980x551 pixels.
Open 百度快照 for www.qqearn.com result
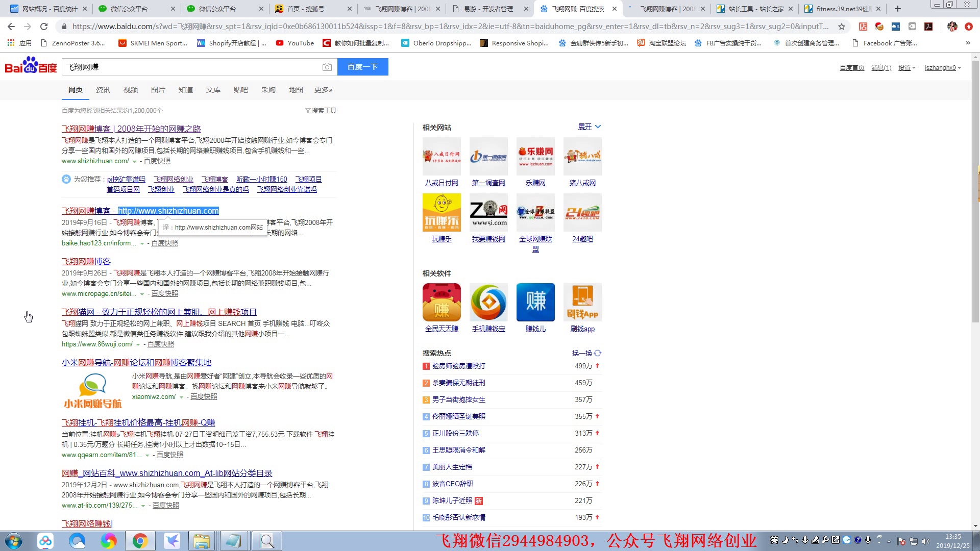pyautogui.click(x=170, y=455)
